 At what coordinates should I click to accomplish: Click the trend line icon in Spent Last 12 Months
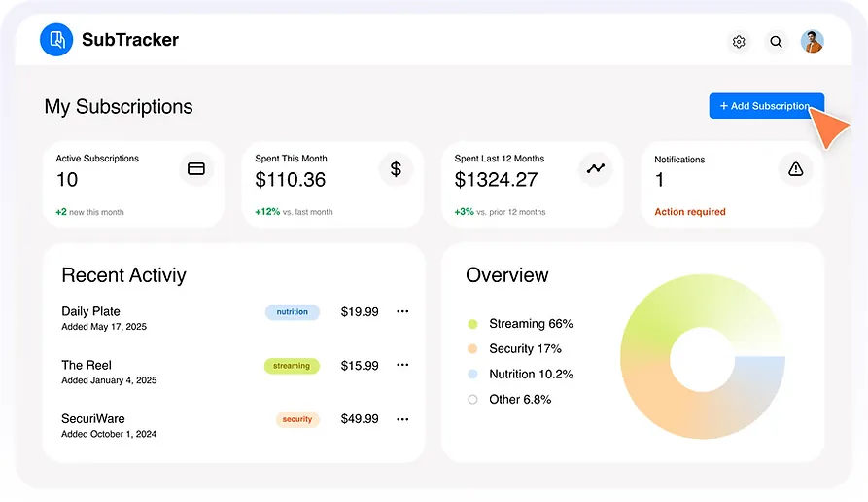596,168
